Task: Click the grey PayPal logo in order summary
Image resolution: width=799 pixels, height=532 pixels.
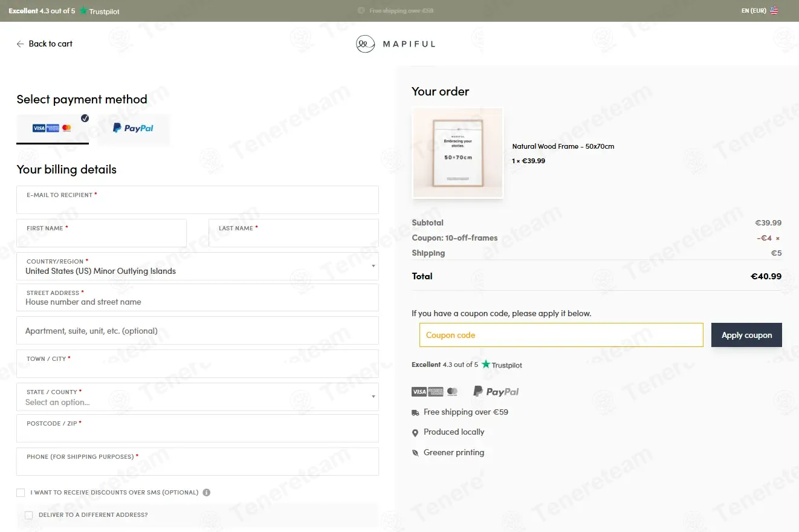Action: 496,392
